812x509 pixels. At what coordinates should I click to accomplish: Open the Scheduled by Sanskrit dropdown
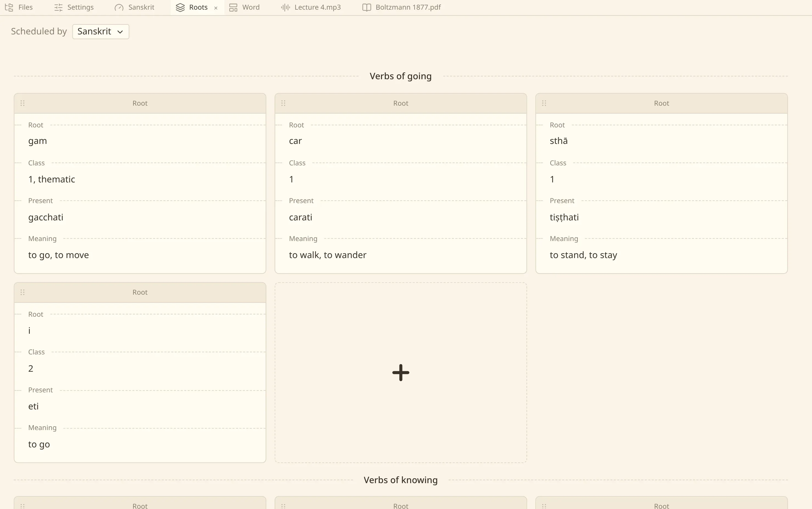101,31
